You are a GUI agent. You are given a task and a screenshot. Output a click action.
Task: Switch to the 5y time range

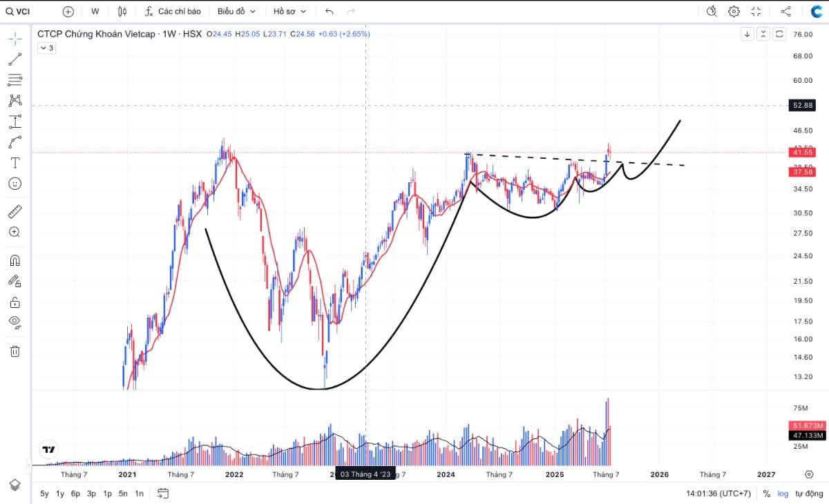point(44,494)
